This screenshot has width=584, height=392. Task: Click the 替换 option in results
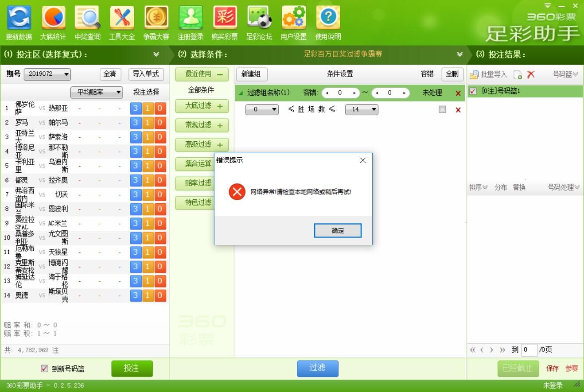(x=519, y=187)
